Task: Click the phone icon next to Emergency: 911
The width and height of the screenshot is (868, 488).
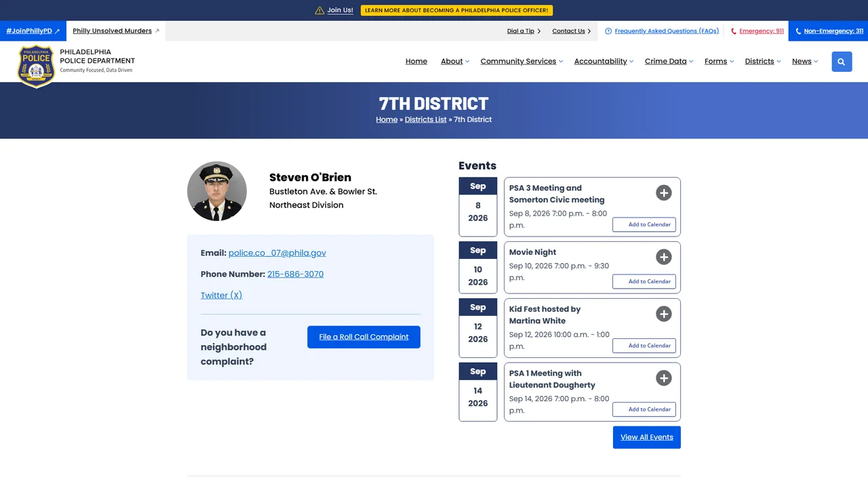Action: coord(734,31)
